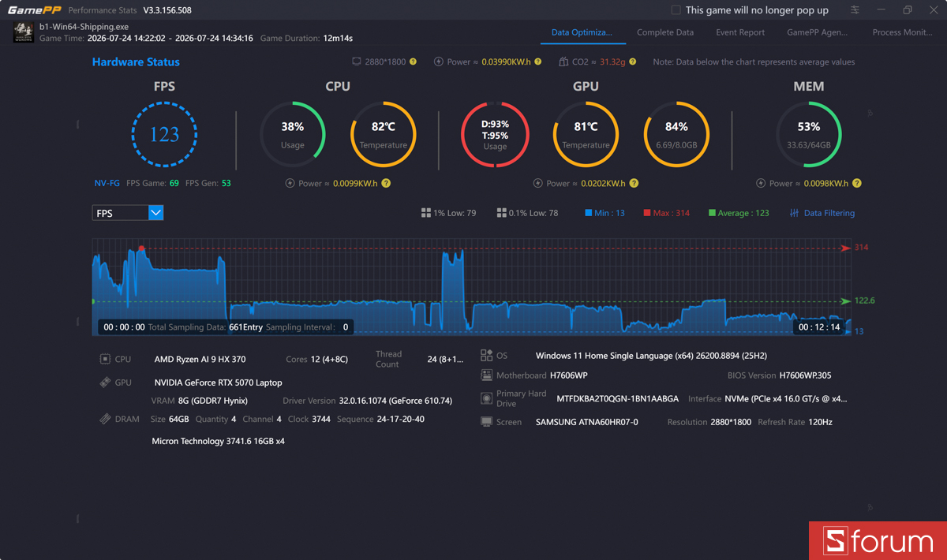Click help icon next to CO2 31.32g

coord(633,62)
